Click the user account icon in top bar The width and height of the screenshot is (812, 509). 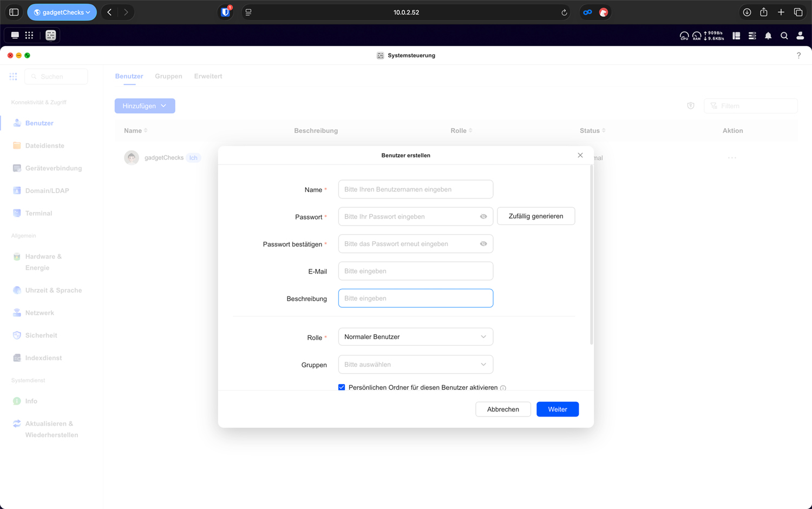[800, 36]
